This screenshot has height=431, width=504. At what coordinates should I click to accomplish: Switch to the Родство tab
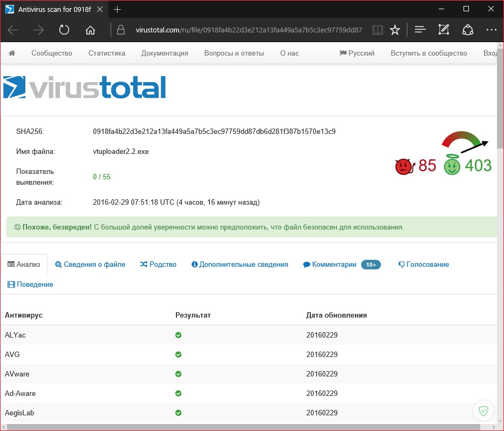(x=158, y=265)
